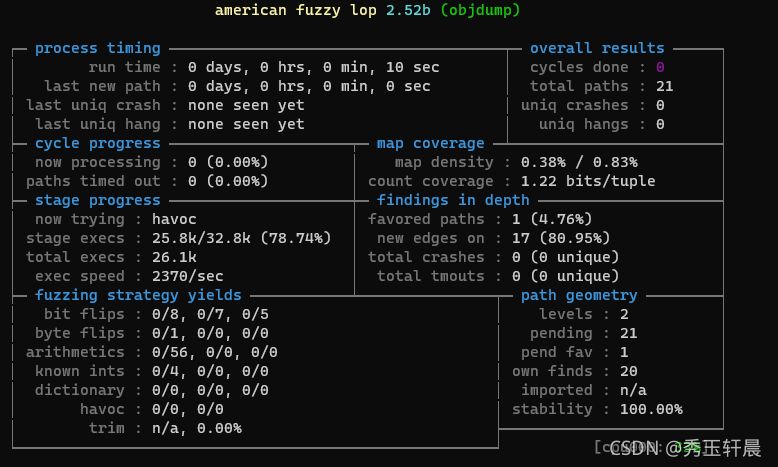Click trim value 'n/a, 0.00%'
Image resolution: width=778 pixels, height=467 pixels.
[x=196, y=428]
